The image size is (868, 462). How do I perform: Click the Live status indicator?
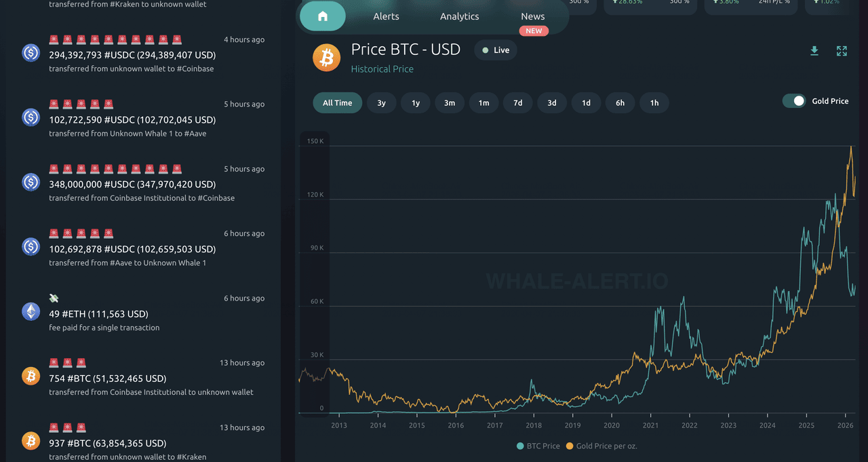(495, 50)
